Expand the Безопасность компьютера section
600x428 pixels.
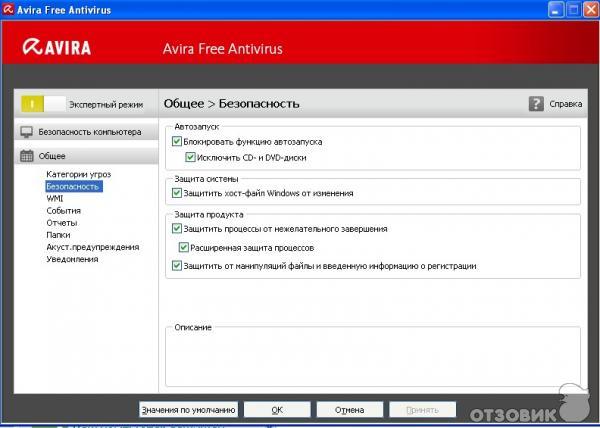click(x=89, y=132)
